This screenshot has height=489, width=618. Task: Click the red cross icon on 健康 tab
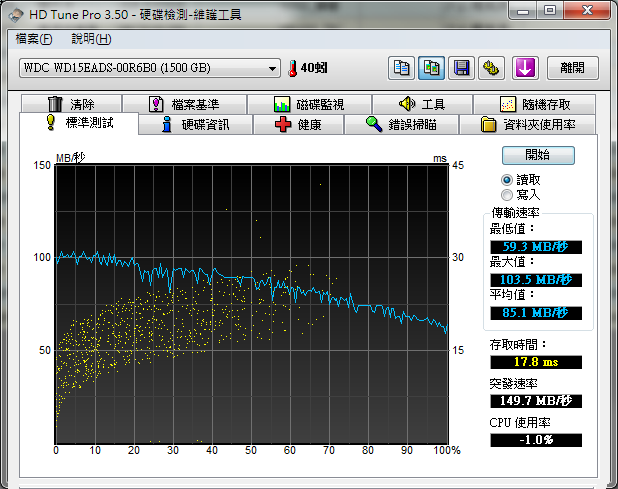coord(283,125)
